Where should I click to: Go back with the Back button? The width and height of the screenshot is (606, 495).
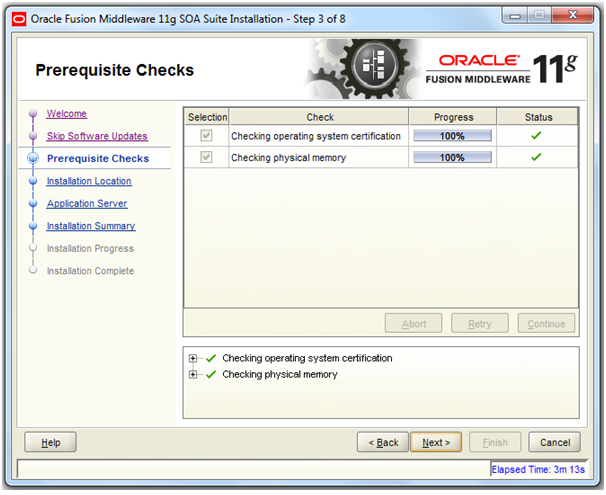tap(383, 442)
